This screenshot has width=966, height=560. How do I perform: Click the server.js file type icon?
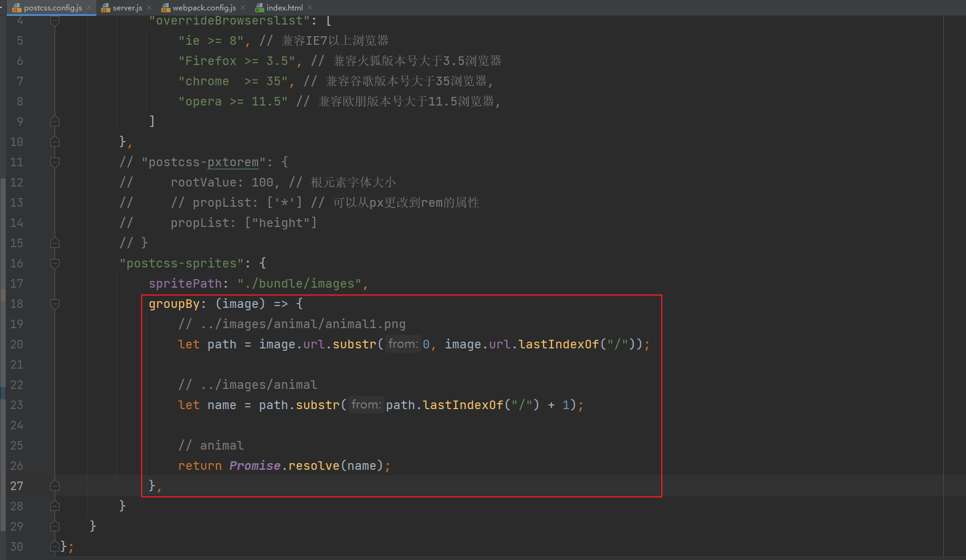pos(105,8)
